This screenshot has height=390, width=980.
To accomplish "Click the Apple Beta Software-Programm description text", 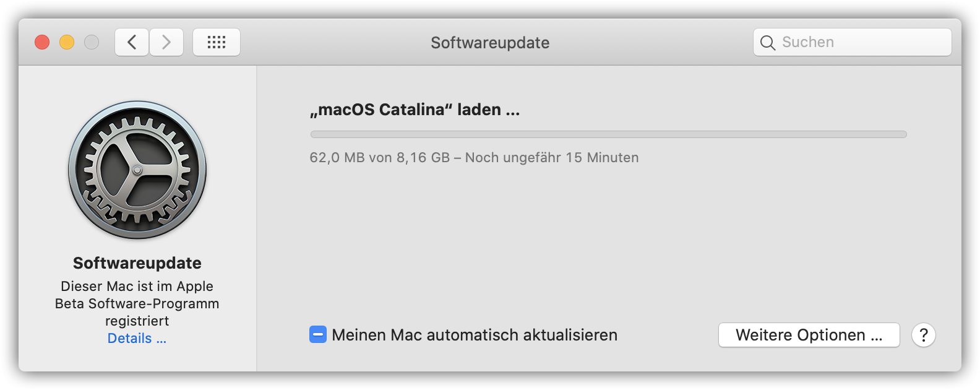I will click(137, 303).
